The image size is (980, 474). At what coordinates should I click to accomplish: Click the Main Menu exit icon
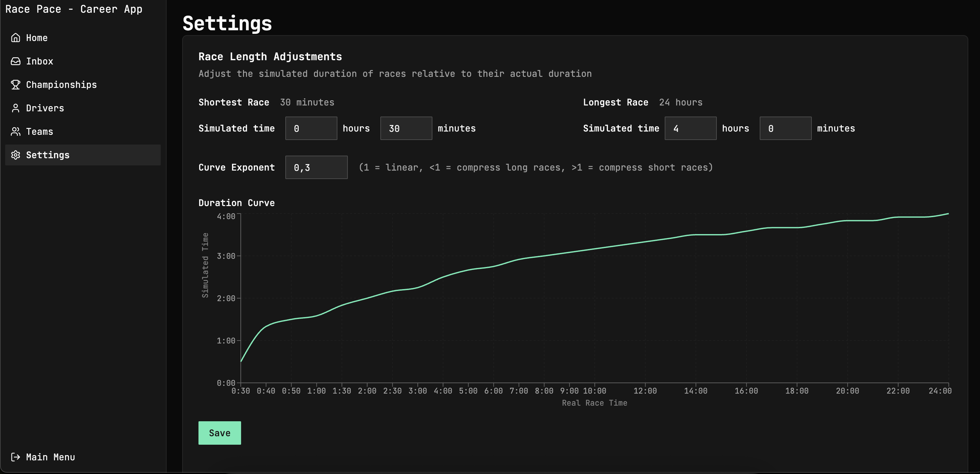16,457
